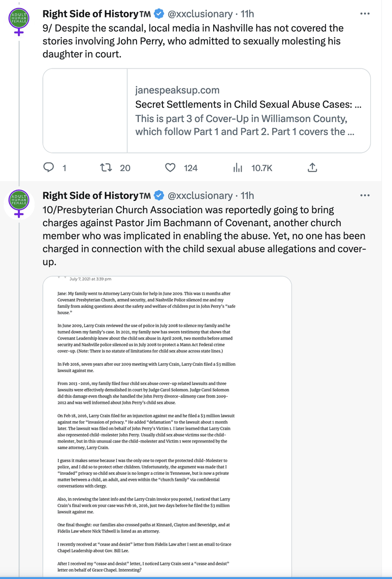Open the more options menu on tweet 9
This screenshot has width=392, height=579.
[x=365, y=14]
